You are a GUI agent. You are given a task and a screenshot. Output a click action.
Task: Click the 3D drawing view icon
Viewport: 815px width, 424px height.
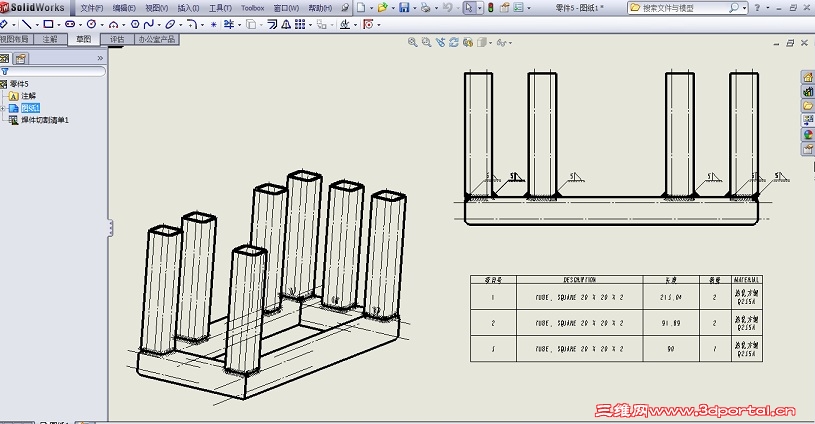click(468, 43)
